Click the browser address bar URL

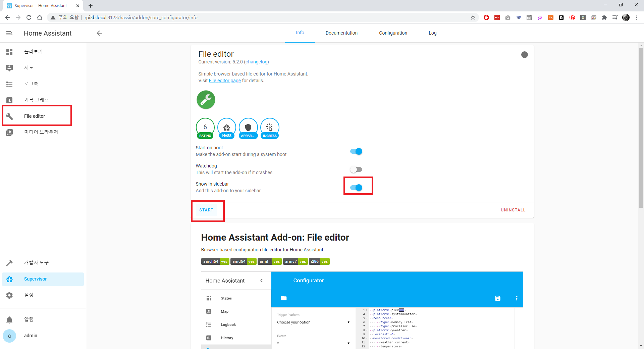tap(141, 17)
